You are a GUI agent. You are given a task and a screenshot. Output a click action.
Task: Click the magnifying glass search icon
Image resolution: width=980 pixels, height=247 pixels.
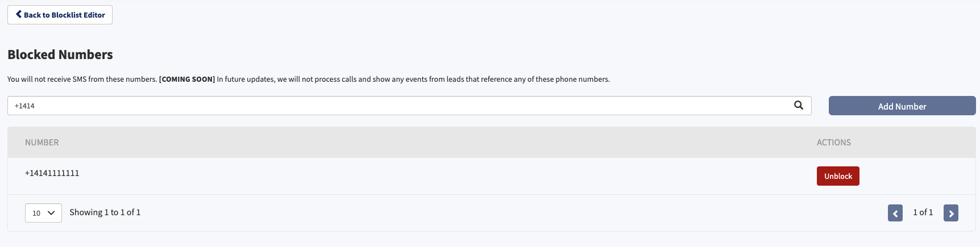pyautogui.click(x=799, y=105)
